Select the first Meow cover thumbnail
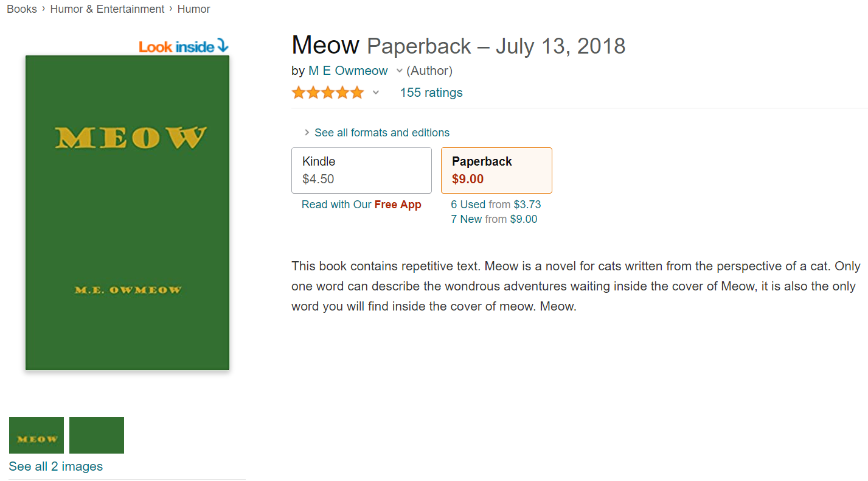 [36, 435]
